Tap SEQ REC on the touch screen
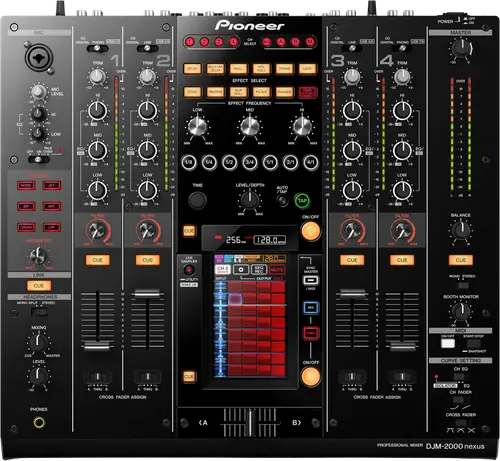This screenshot has height=461, width=500. [x=259, y=269]
